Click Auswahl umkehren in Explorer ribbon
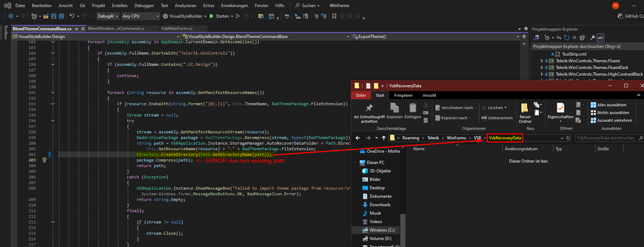Screen dimensions: 644x247 [x=611, y=120]
